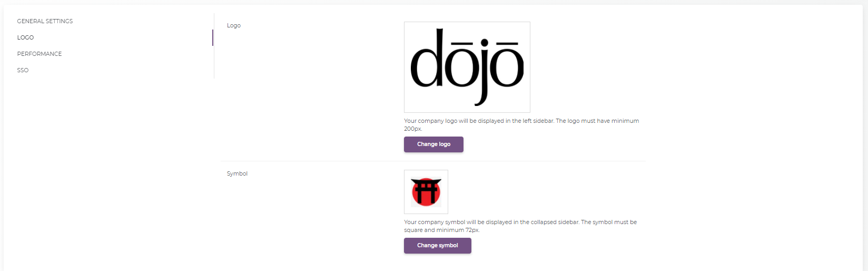Open the General Settings section

click(x=45, y=21)
